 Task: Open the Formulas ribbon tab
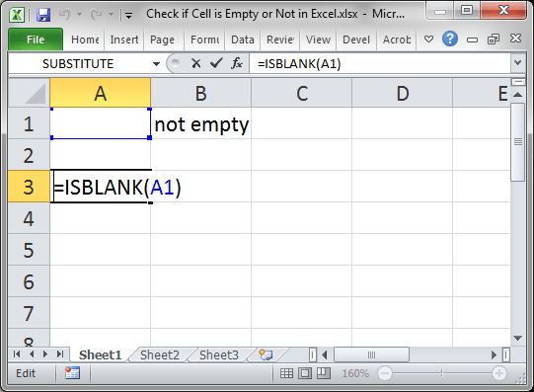(204, 39)
